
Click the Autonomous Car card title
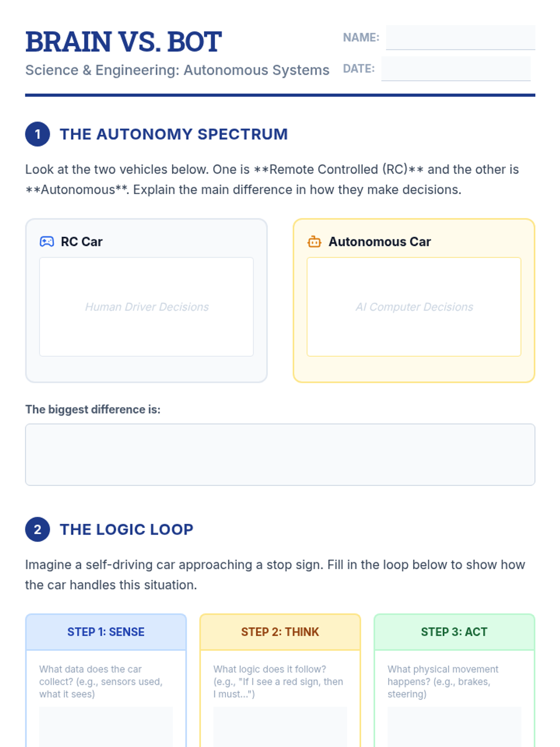point(380,241)
